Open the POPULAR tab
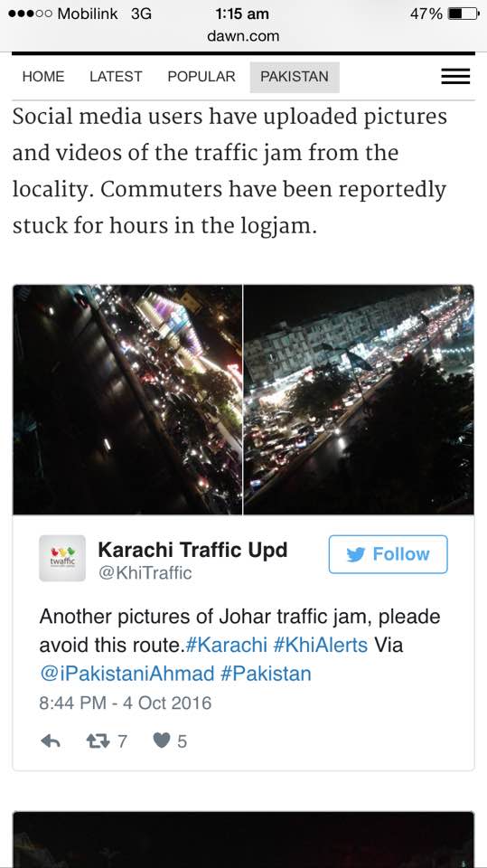 point(201,76)
